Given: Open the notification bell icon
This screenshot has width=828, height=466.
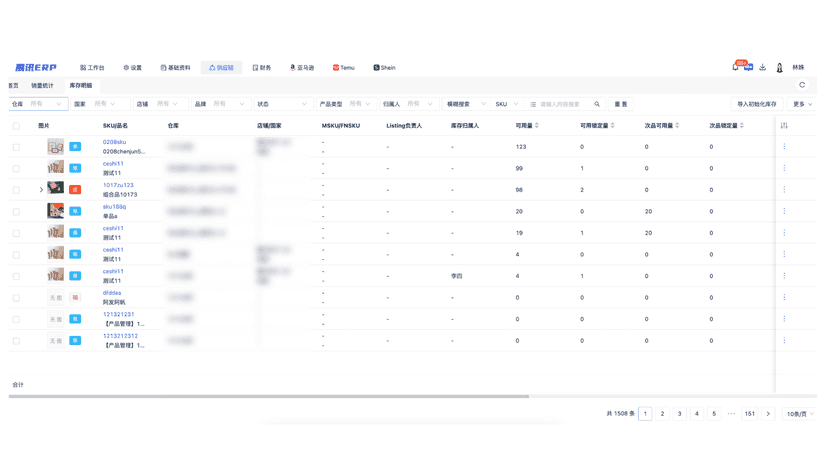Looking at the screenshot, I should (x=735, y=67).
